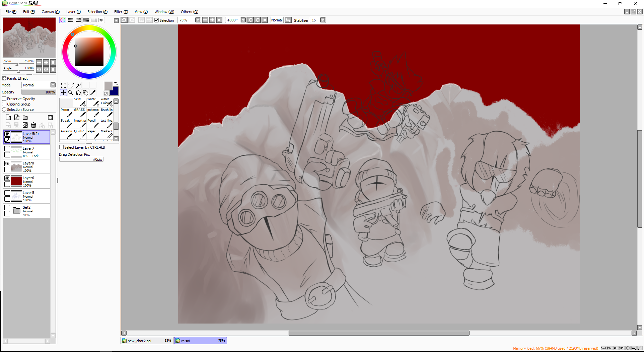Click the Clear Layer eraser icon
This screenshot has width=644, height=352.
pyautogui.click(x=25, y=125)
